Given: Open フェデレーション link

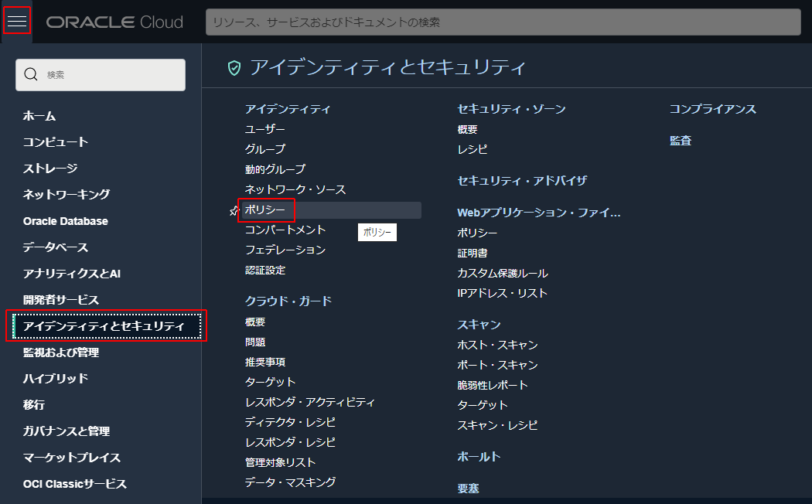Looking at the screenshot, I should coord(285,250).
